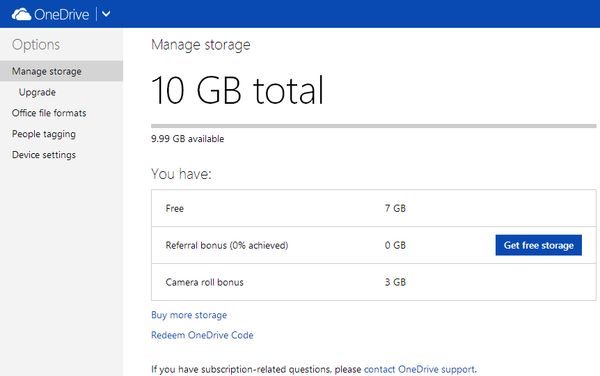Open Redeem OneDrive Code link
600x376 pixels.
point(202,335)
